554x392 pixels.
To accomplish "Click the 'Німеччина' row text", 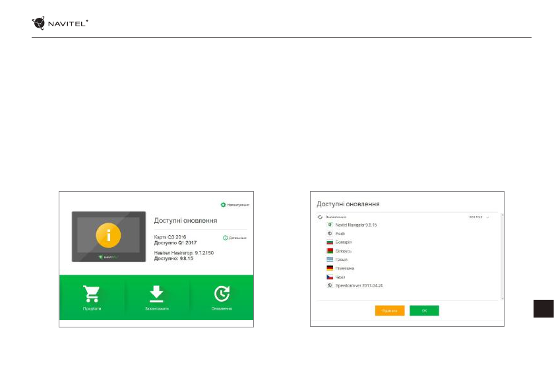I will [345, 269].
